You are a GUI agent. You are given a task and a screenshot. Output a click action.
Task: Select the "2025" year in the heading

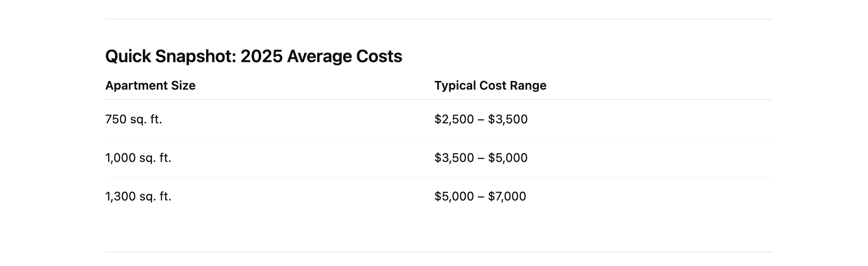[x=261, y=56]
